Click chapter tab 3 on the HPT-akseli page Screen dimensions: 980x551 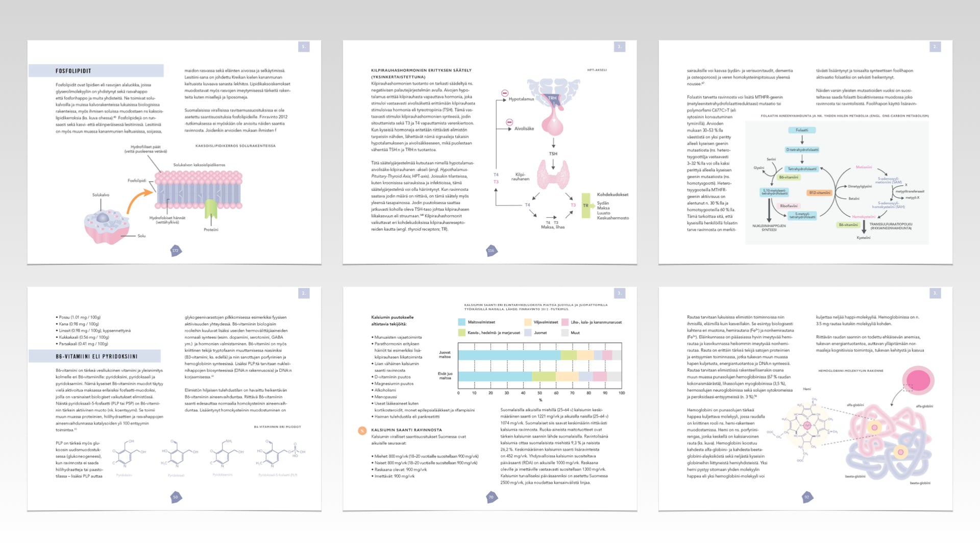click(x=620, y=47)
